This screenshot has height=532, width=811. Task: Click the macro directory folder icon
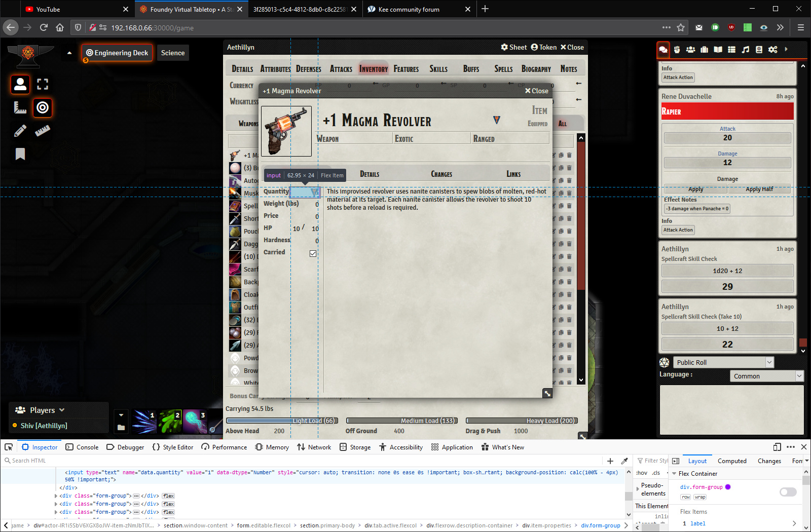coord(121,428)
